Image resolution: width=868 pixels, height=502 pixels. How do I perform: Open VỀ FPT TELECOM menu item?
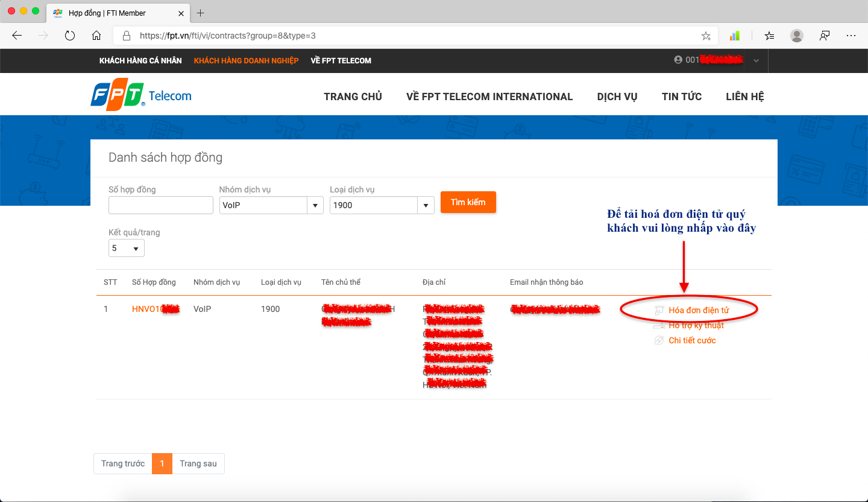click(x=341, y=60)
